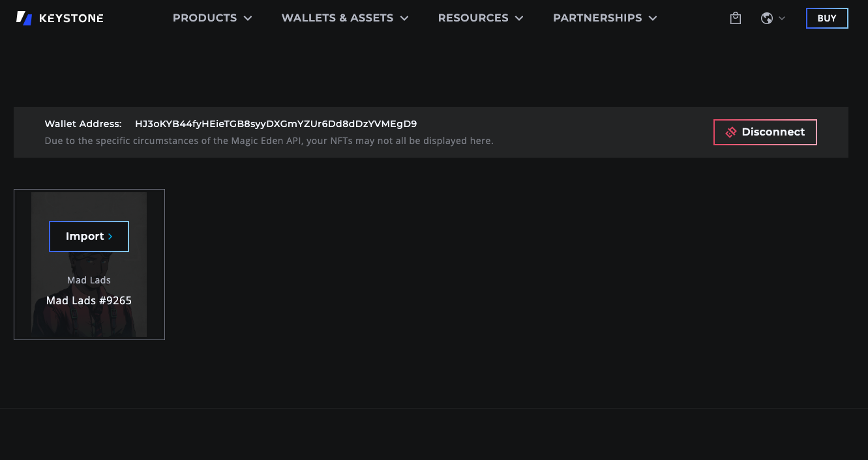Expand the Resources dropdown chevron
Image resolution: width=868 pixels, height=460 pixels.
(x=519, y=18)
